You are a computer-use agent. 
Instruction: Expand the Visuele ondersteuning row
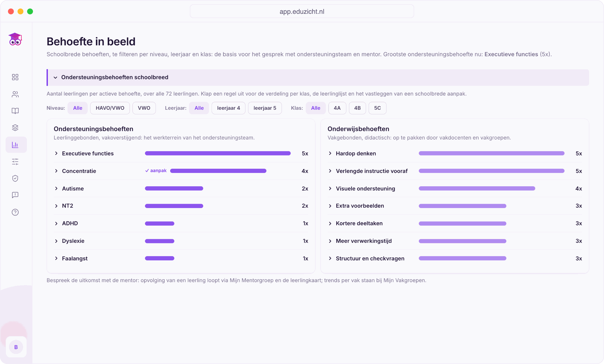coord(455,188)
